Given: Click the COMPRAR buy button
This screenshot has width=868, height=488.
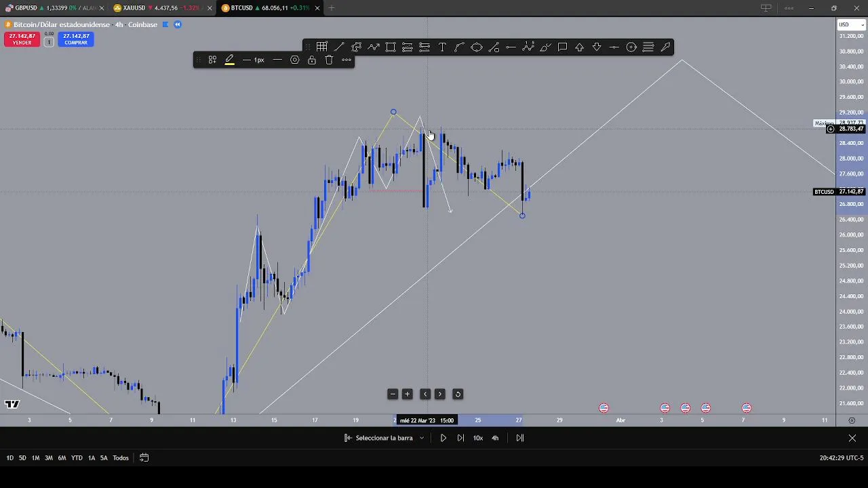Looking at the screenshot, I should click(76, 39).
